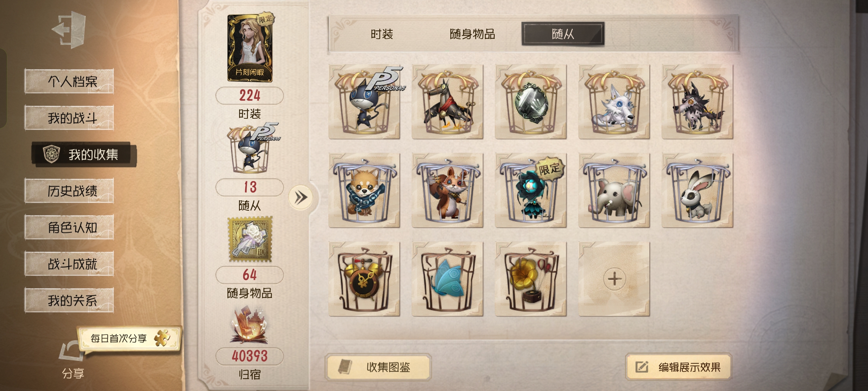868x391 pixels.
Task: Select the Persona 5 Morgana pet
Action: point(364,102)
